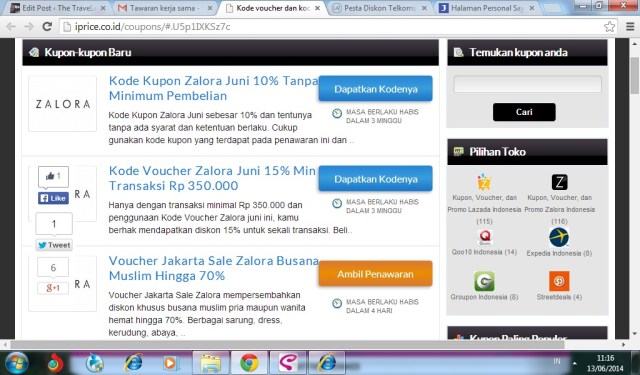The height and width of the screenshot is (375, 640).
Task: Click the Zalora logo of the first coupon
Action: point(62,104)
